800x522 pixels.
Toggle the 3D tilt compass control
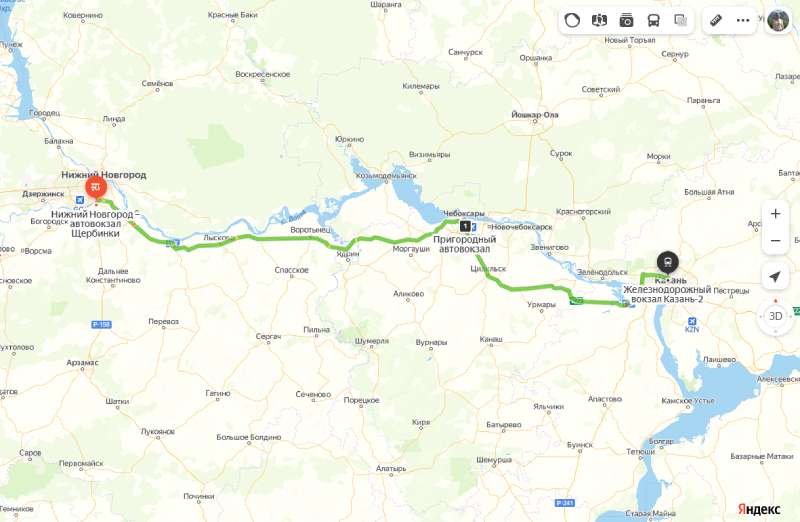(x=776, y=316)
